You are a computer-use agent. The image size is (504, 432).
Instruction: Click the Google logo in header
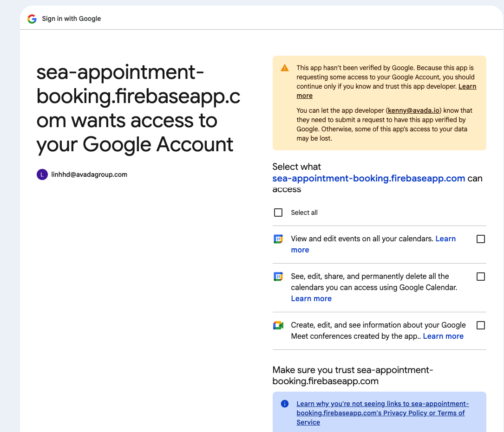(x=32, y=19)
